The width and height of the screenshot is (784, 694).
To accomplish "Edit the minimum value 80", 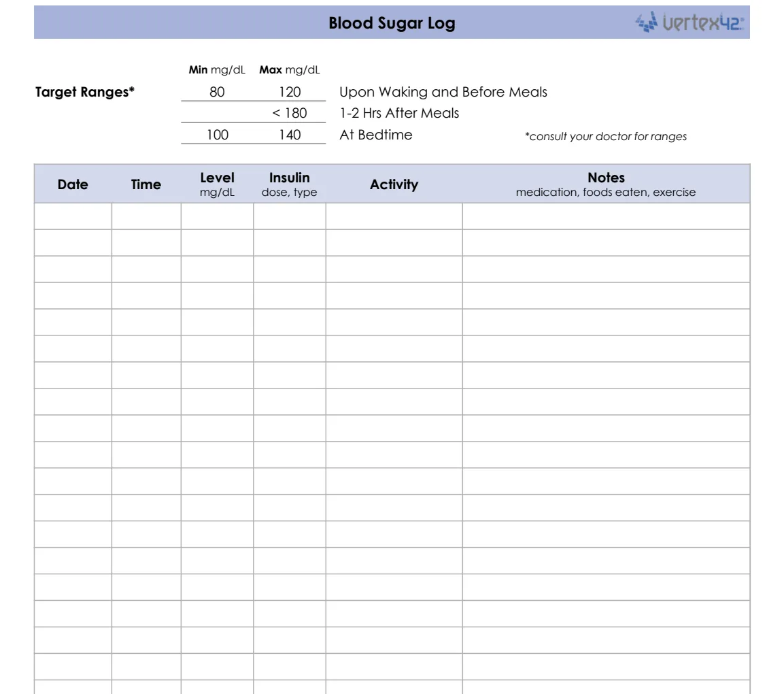I will coord(217,92).
